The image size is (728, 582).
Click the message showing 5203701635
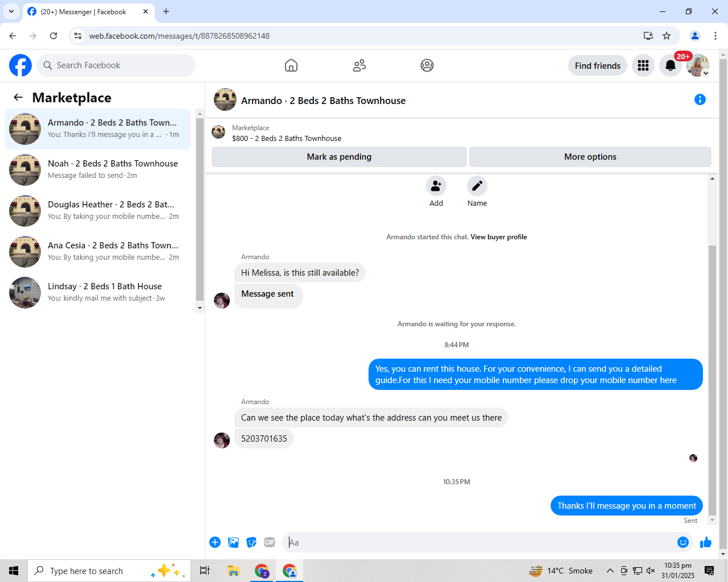click(264, 439)
